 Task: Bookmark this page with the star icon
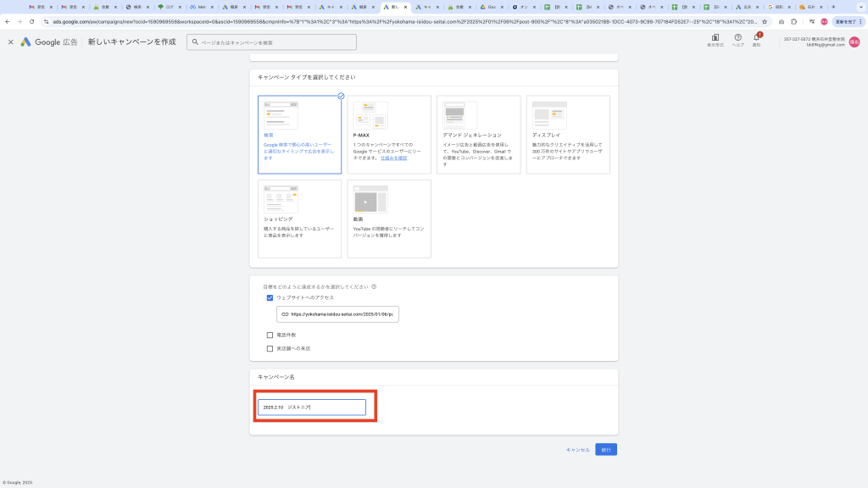click(765, 21)
